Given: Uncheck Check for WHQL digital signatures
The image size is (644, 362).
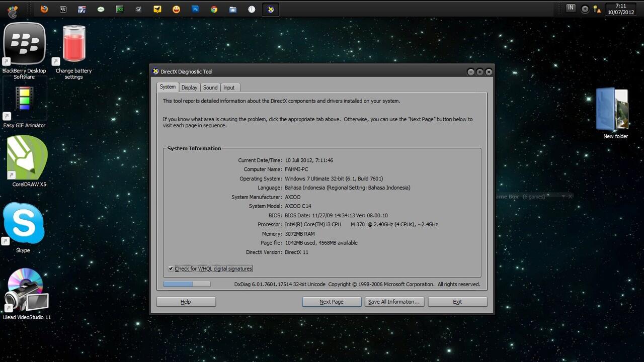Looking at the screenshot, I should (171, 268).
